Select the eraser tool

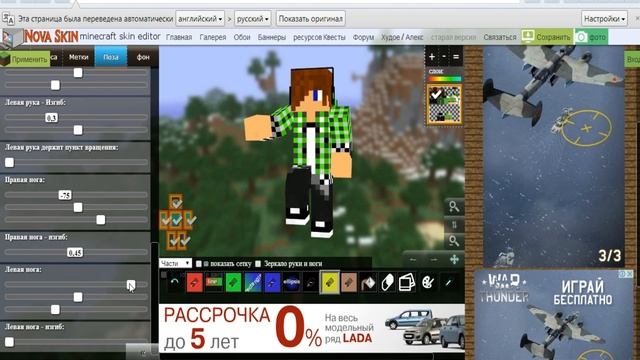tap(387, 282)
